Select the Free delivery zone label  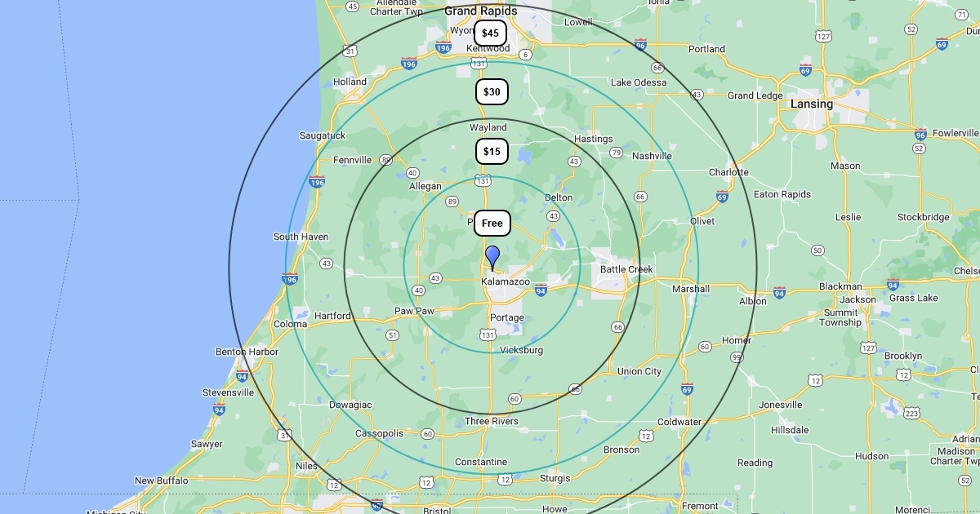[492, 224]
